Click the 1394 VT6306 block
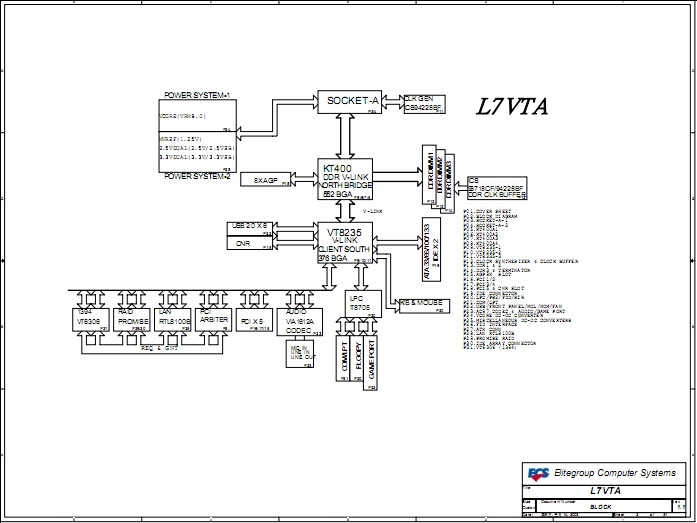This screenshot has width=697, height=523. (91, 319)
